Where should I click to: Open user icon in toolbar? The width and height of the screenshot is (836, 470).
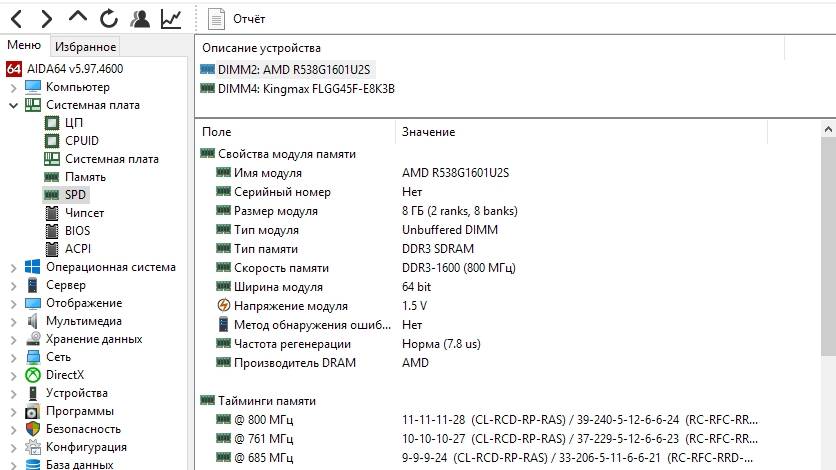click(140, 18)
